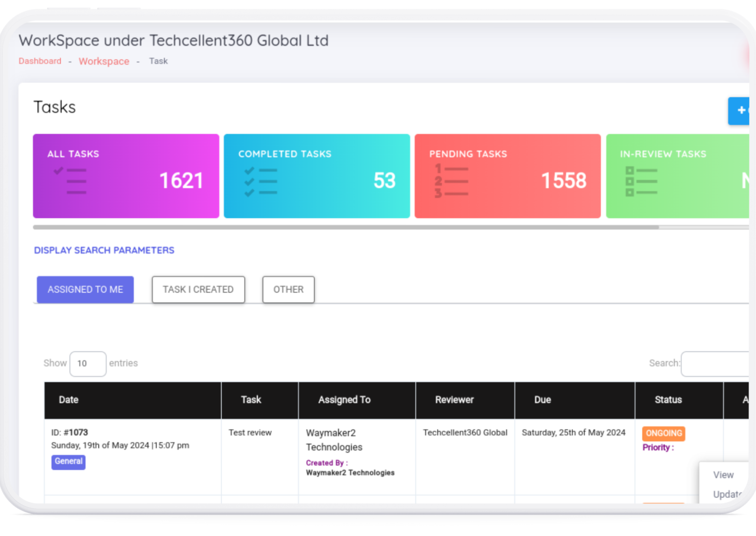Switch to the Other tab
Viewport: 756px width, 536px height.
click(x=288, y=289)
